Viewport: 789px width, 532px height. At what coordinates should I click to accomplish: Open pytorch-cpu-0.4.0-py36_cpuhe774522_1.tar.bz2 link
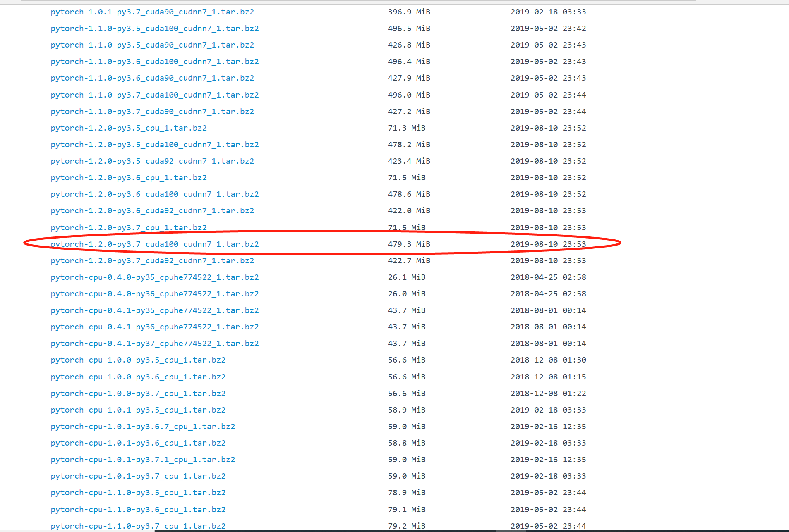pos(155,294)
